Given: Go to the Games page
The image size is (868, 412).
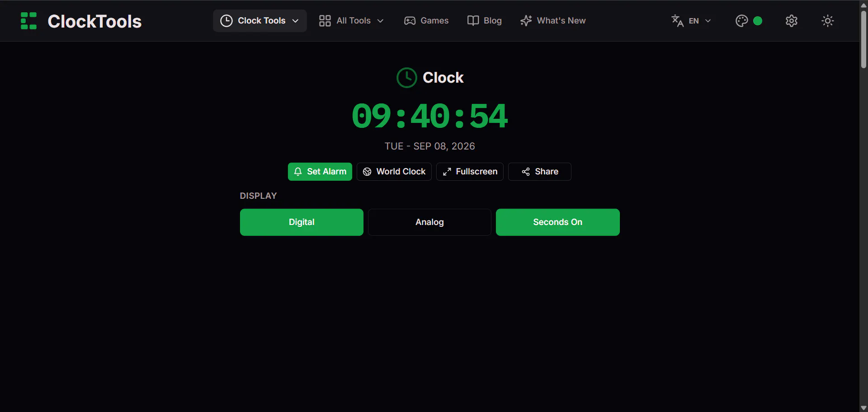Looking at the screenshot, I should (x=426, y=21).
